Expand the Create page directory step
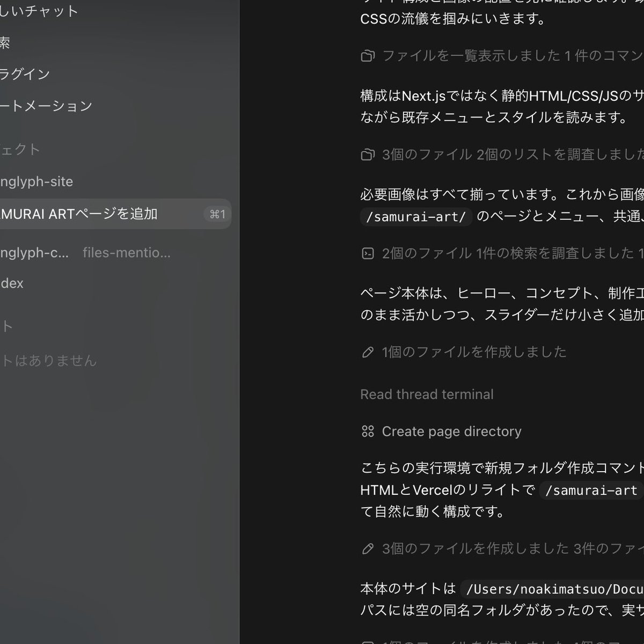Screen dimensions: 644x644 pos(441,431)
